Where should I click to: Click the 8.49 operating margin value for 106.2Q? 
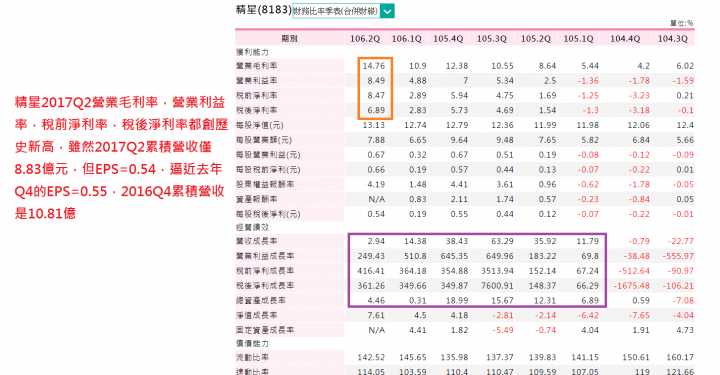tap(376, 81)
